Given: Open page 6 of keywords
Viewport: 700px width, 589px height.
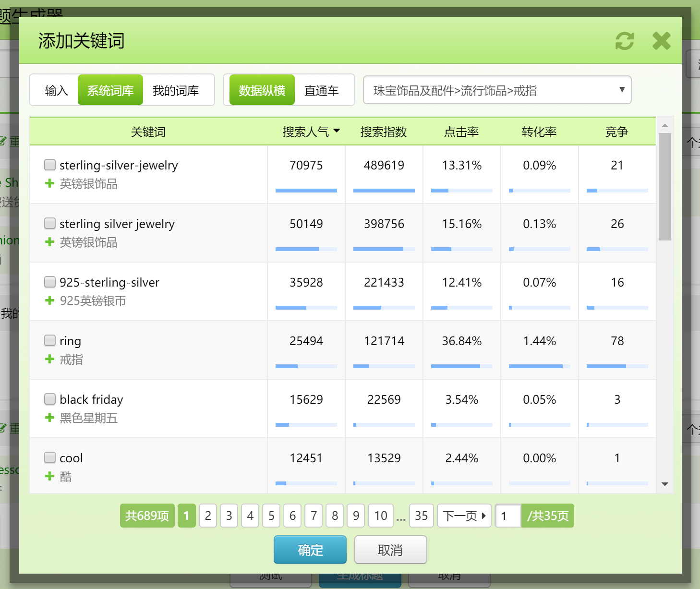Looking at the screenshot, I should 292,516.
